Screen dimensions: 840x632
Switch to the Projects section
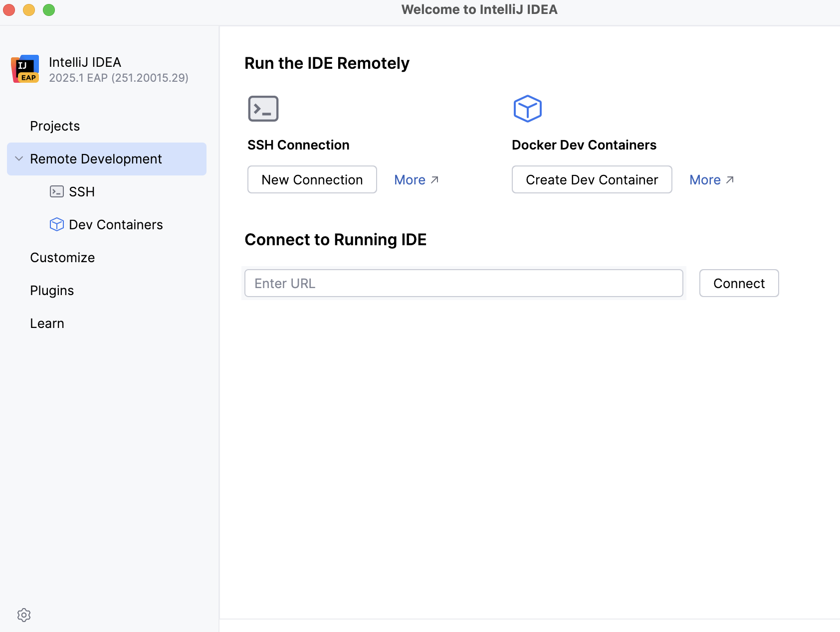pos(54,126)
